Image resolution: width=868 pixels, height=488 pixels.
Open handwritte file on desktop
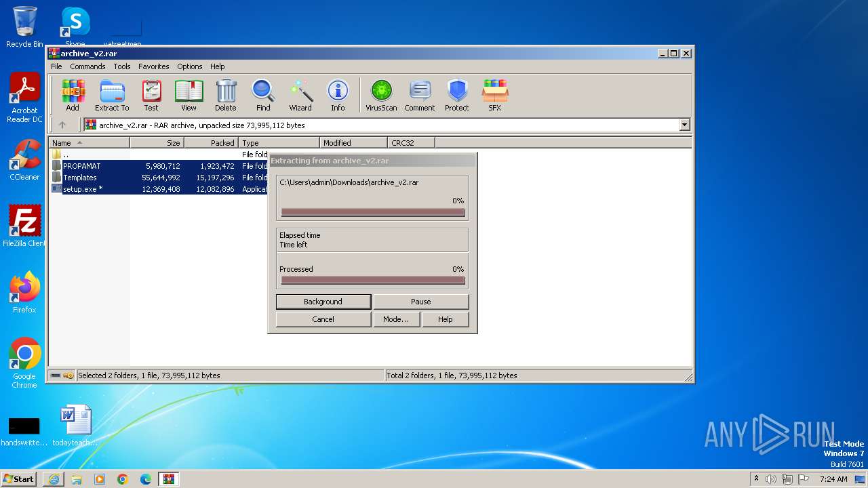[x=24, y=430]
